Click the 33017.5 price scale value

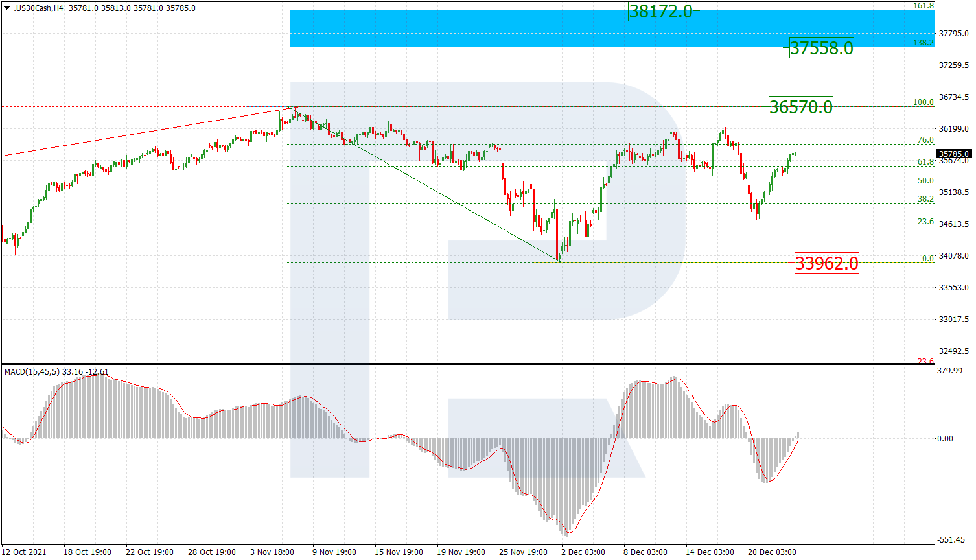(953, 320)
